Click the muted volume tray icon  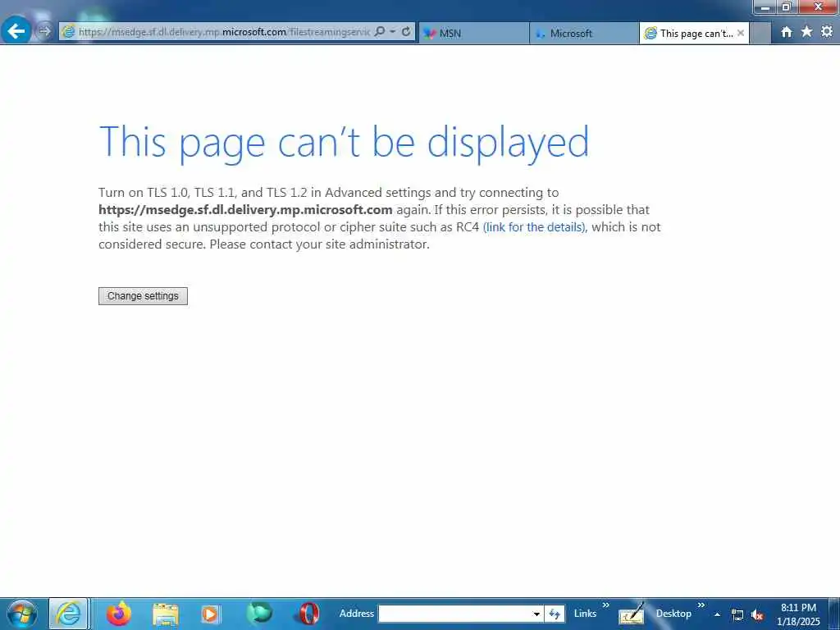[x=757, y=615]
